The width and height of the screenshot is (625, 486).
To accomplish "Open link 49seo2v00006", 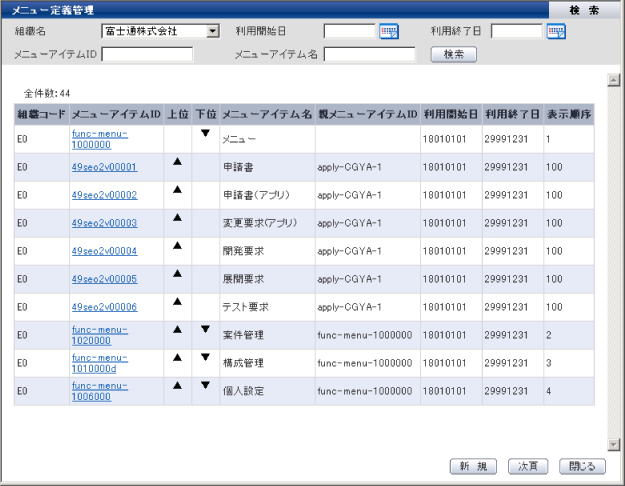I will click(104, 307).
